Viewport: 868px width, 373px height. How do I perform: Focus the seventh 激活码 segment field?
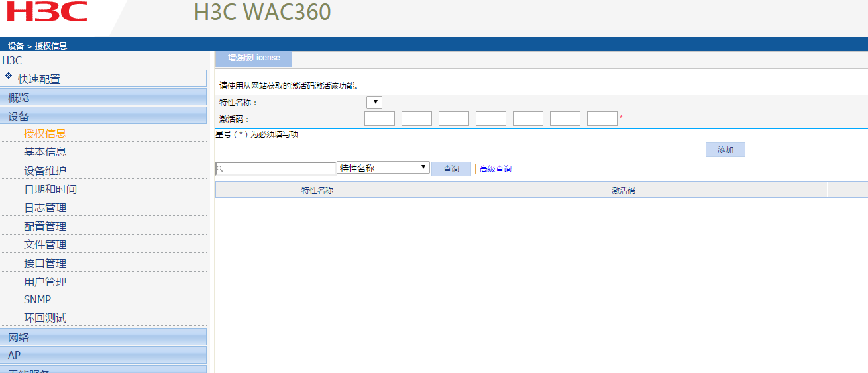point(602,119)
